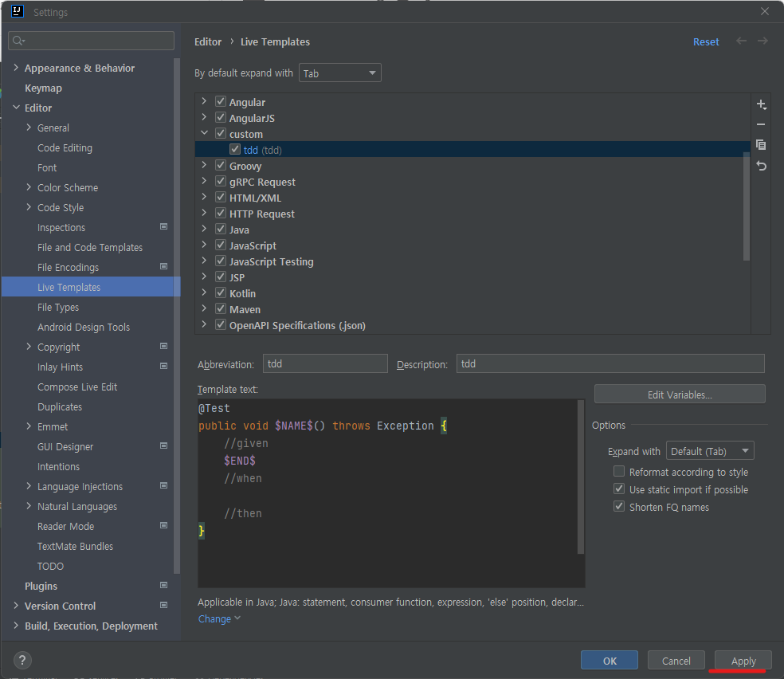The image size is (784, 679).
Task: Add a new live template with plus icon
Action: pos(761,104)
